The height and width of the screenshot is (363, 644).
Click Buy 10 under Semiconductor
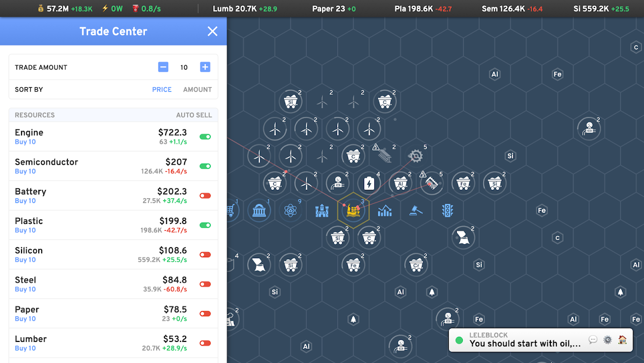point(25,172)
